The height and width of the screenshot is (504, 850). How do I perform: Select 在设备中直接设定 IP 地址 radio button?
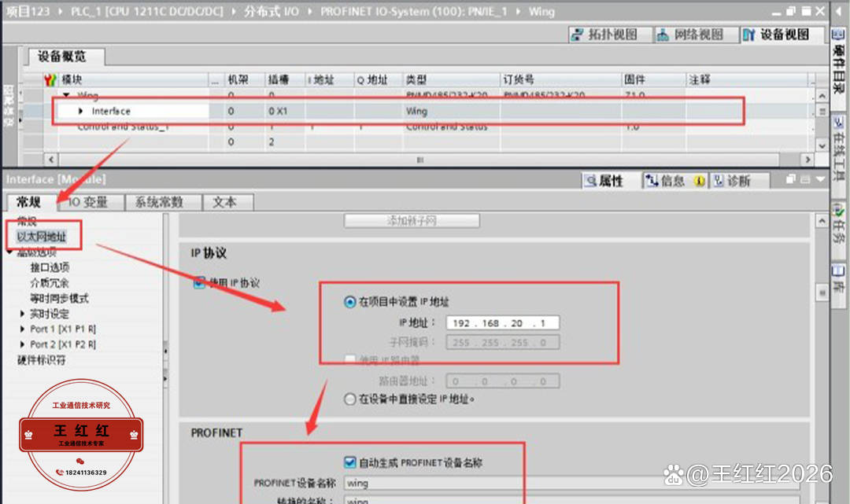(350, 399)
